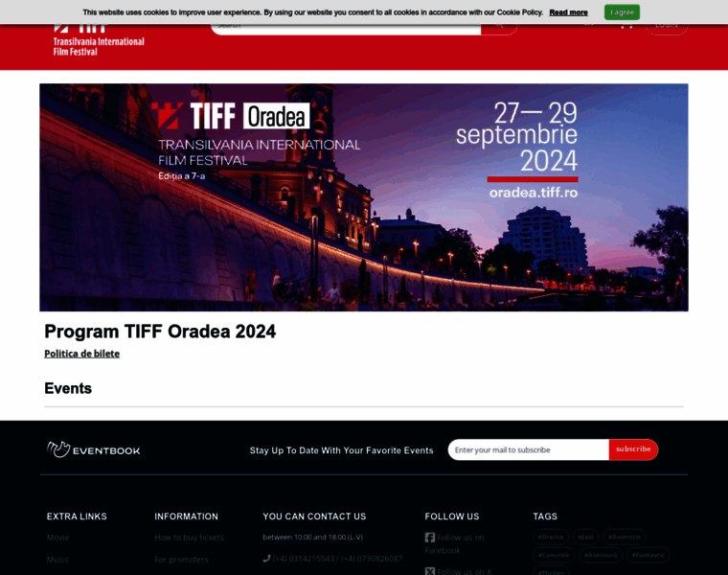The image size is (728, 575).
Task: Select the #Comedie tag
Action: (554, 555)
